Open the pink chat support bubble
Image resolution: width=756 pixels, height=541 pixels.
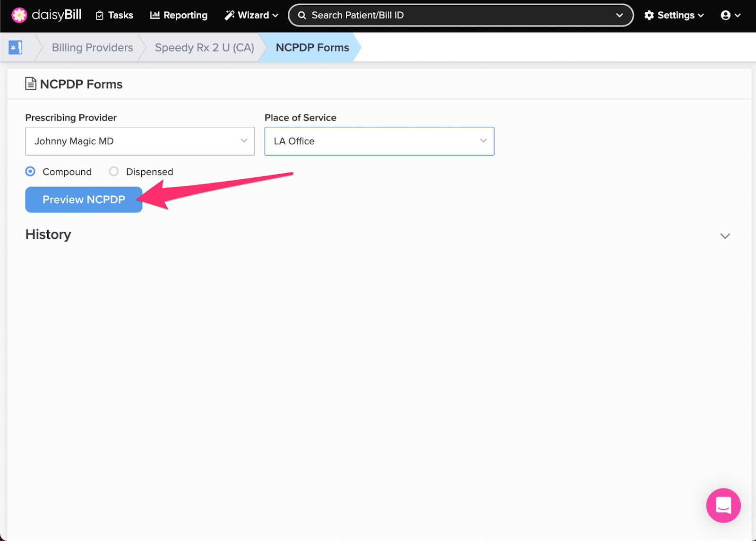tap(723, 505)
